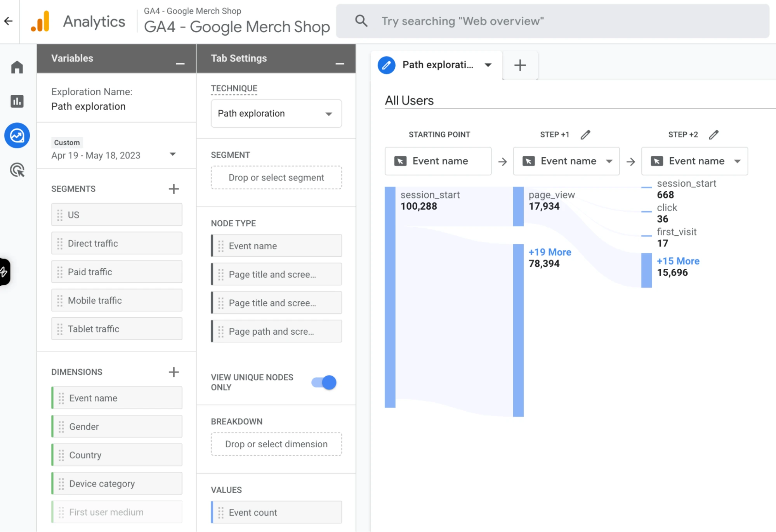Select the Direct traffic segment
Screen dimensions: 776x532
tap(116, 243)
